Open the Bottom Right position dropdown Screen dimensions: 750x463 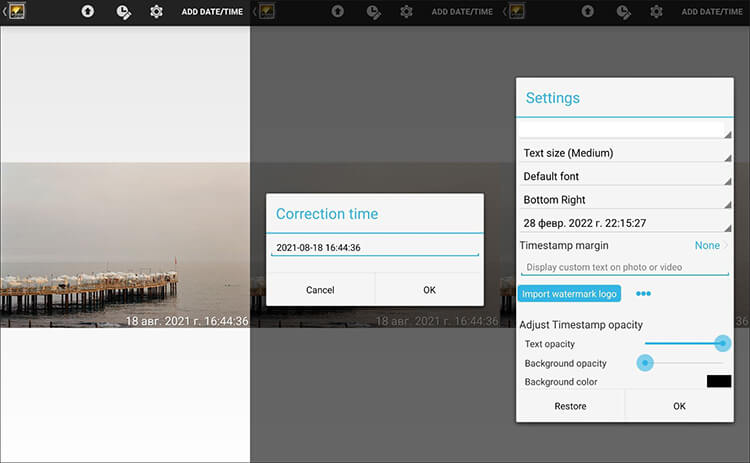(x=625, y=200)
